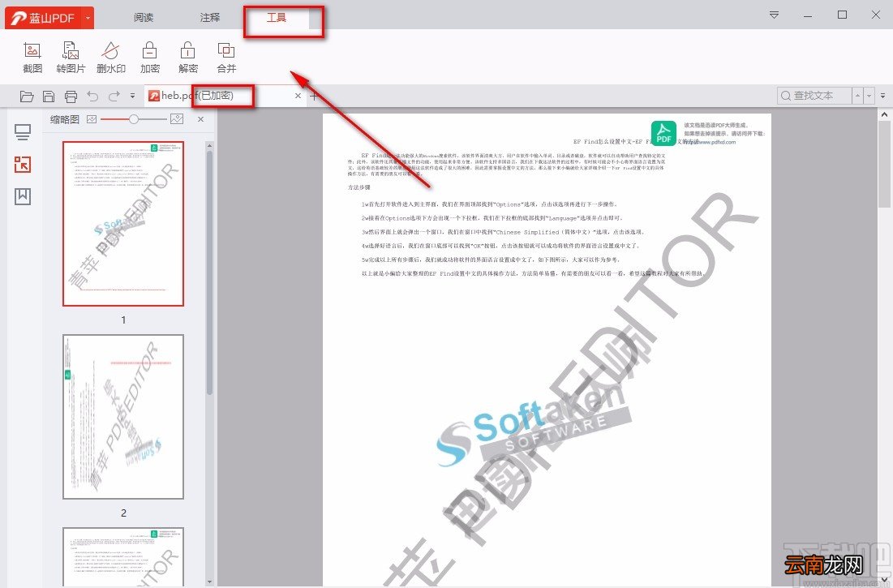The height and width of the screenshot is (588, 893).
Task: Switch to the 工具 tab
Action: tap(277, 18)
